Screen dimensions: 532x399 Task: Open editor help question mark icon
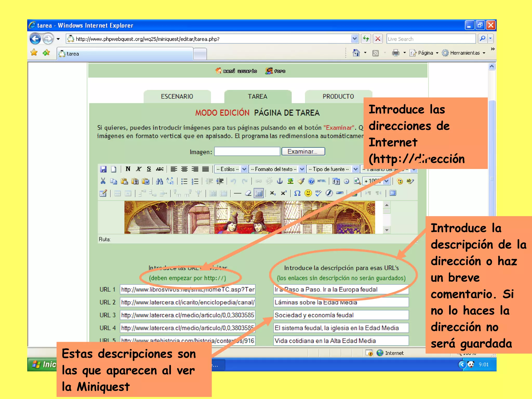click(x=311, y=181)
